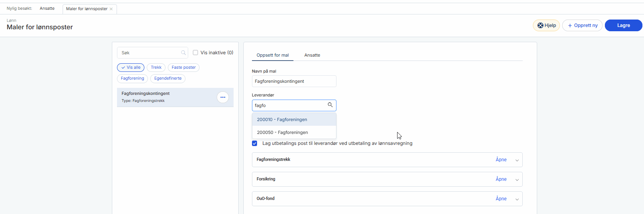
Task: Select the Vis alle filter chip
Action: (131, 68)
